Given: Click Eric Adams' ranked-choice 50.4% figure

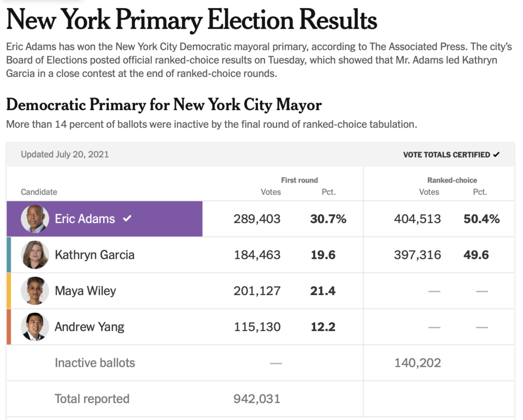Looking at the screenshot, I should coord(481,219).
